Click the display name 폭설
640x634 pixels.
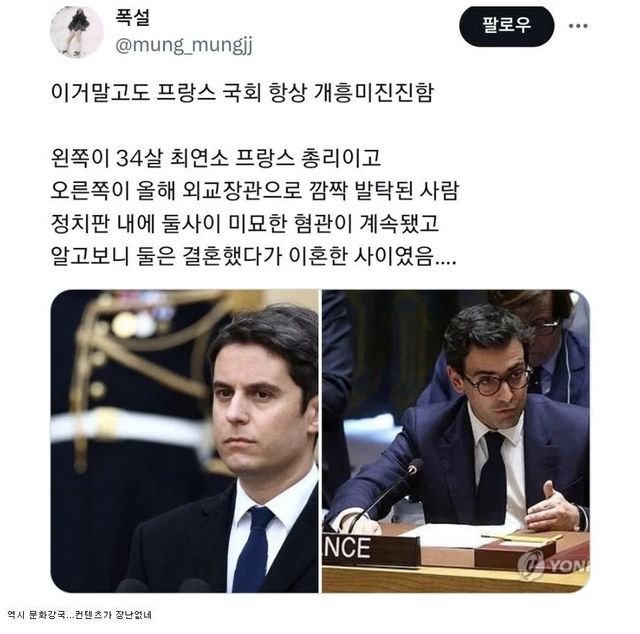pyautogui.click(x=133, y=17)
